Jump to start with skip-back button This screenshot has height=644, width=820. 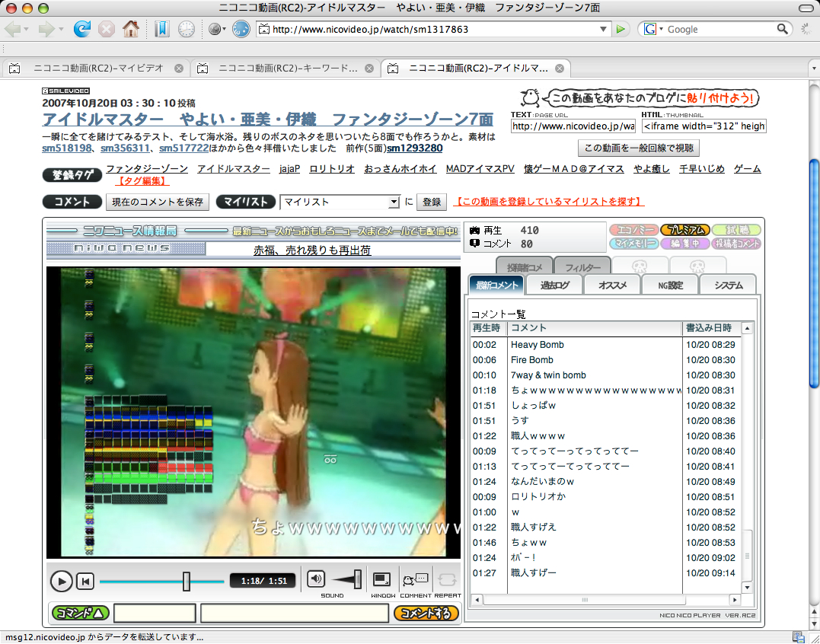(x=85, y=581)
